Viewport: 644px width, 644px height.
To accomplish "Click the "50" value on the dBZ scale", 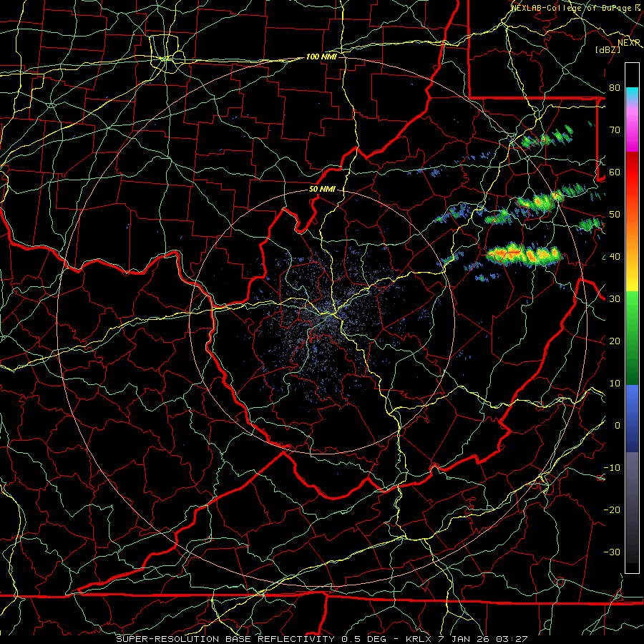I will pos(615,215).
